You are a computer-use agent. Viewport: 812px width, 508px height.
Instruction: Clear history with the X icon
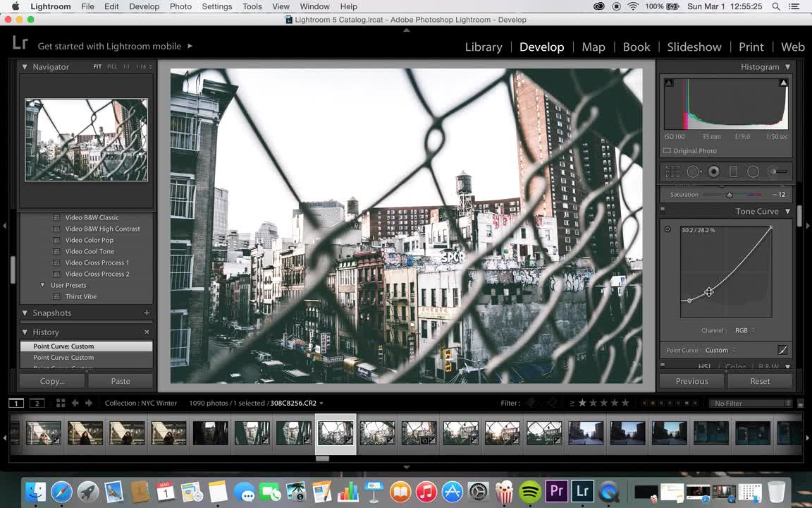147,332
